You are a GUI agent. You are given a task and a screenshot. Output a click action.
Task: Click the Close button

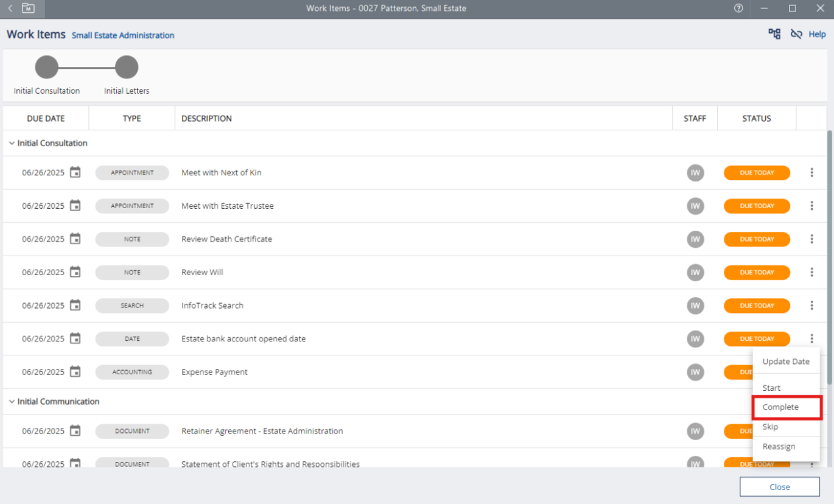[x=779, y=487]
